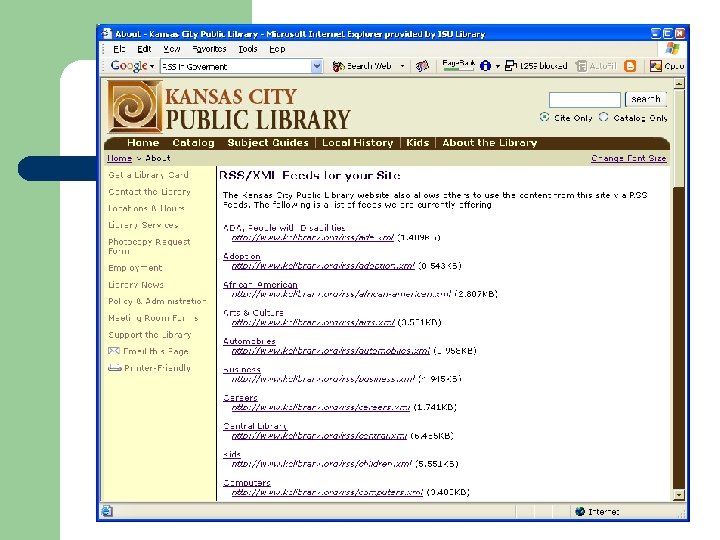Click the popups blocked icon
The width and height of the screenshot is (720, 540).
click(x=511, y=66)
